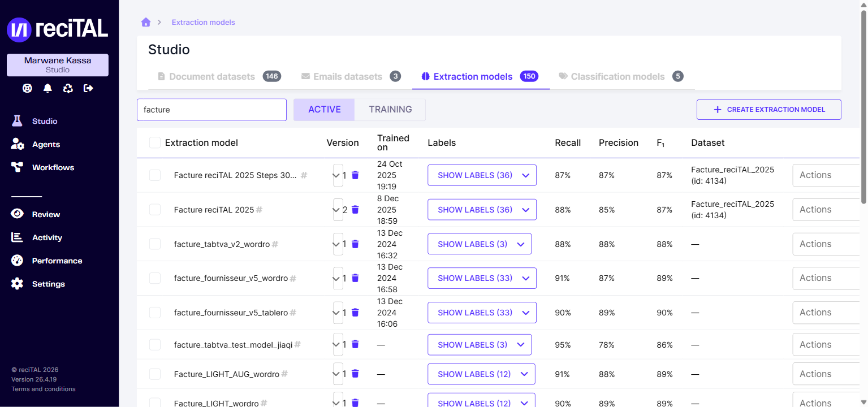Expand Show Labels (12) for Facture_LIGHT_AUG_wordro

click(x=481, y=374)
